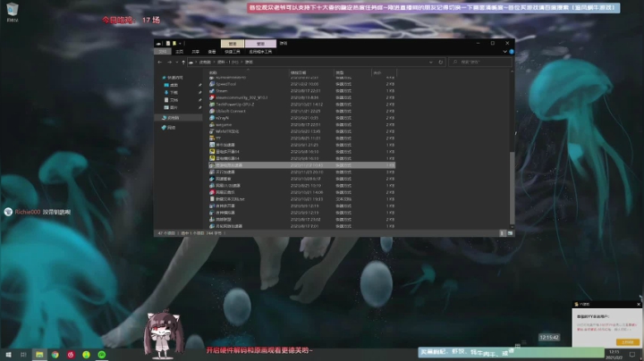Select the WinMTR shortcut icon

pos(212,131)
